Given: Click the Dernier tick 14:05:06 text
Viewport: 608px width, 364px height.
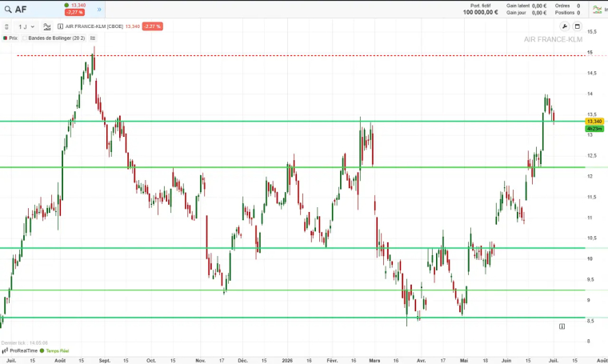Looking at the screenshot, I should 25,342.
